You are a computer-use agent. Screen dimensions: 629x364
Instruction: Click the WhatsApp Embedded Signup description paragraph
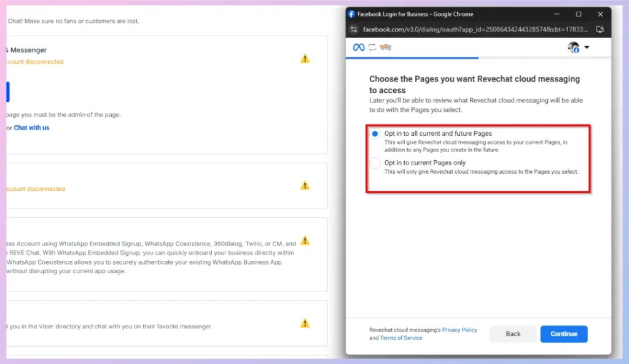(151, 257)
